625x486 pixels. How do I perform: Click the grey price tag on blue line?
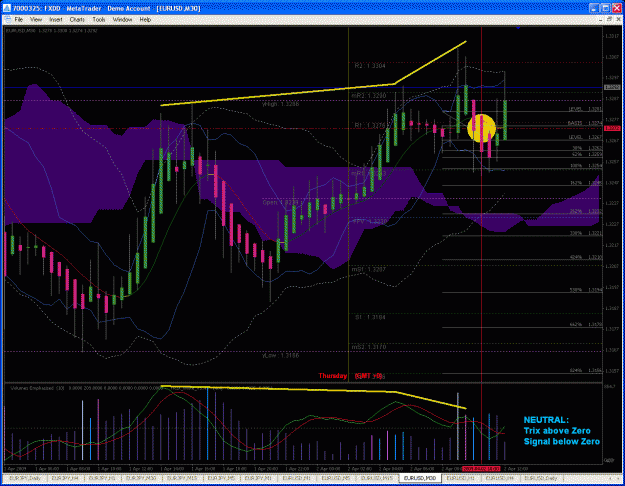click(612, 87)
